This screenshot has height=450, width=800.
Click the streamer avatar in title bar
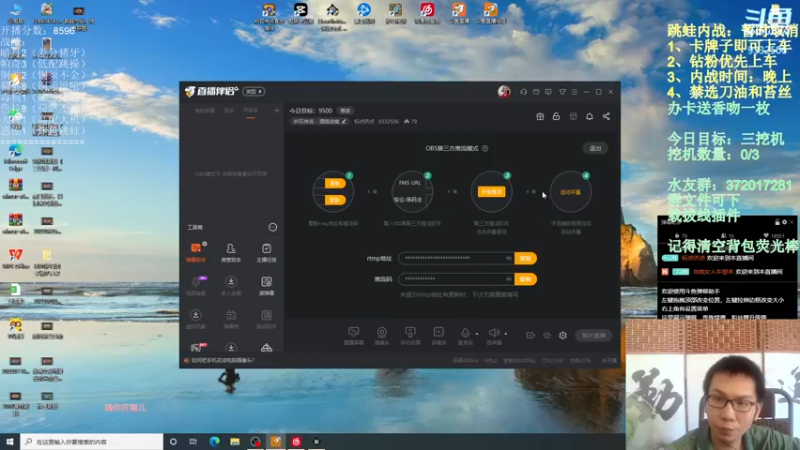pos(504,91)
